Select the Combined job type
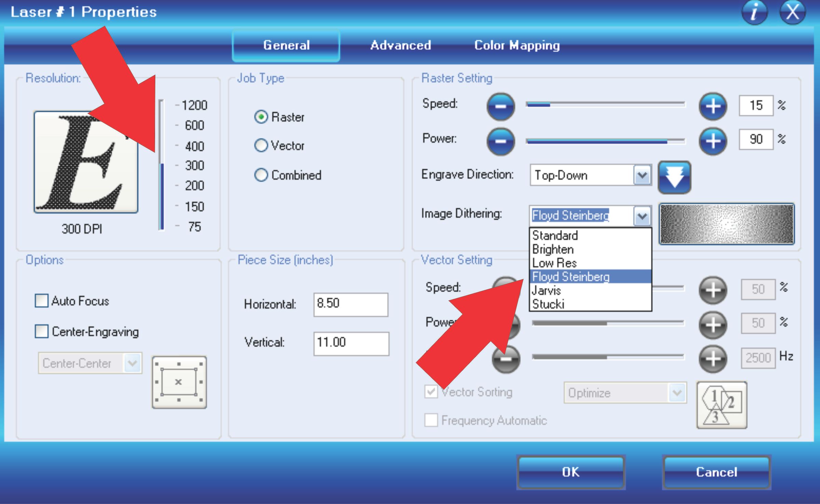This screenshot has width=820, height=504. click(x=261, y=175)
